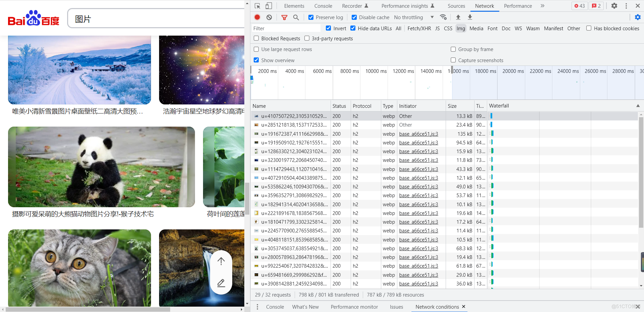Sort by the Waterfall column arrow

coord(638,106)
